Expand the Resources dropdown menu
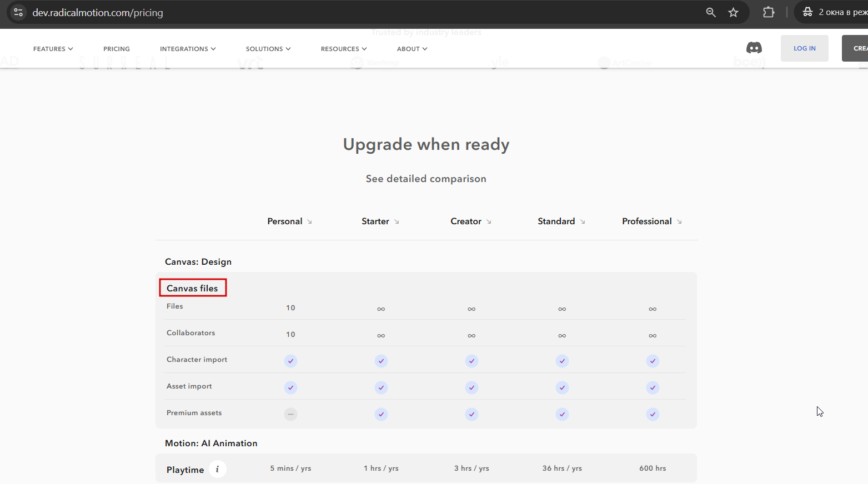The width and height of the screenshot is (868, 484). tap(344, 49)
